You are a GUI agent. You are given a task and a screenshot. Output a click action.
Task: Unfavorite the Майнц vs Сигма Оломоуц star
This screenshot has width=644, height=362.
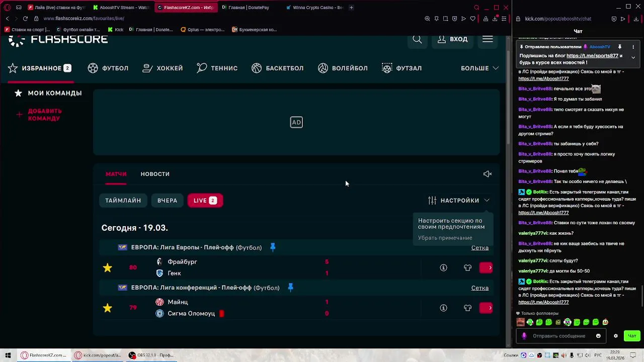point(108,308)
